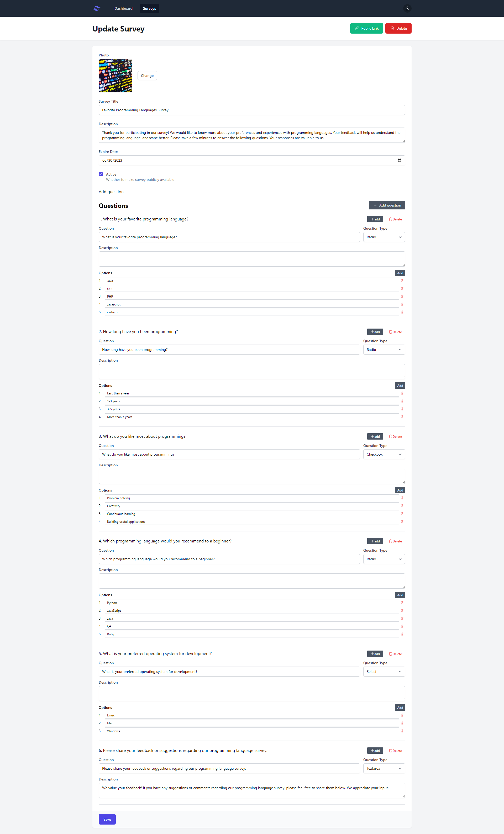The width and height of the screenshot is (504, 834).
Task: Click the Add question plus icon
Action: [375, 205]
